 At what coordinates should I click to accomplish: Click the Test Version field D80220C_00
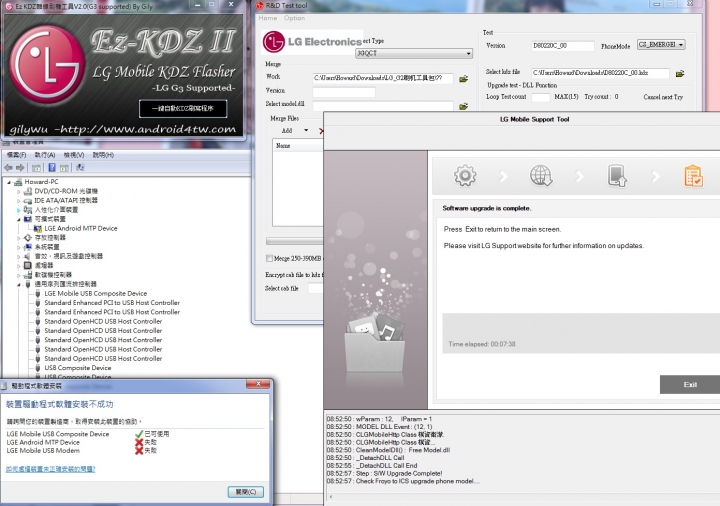562,46
